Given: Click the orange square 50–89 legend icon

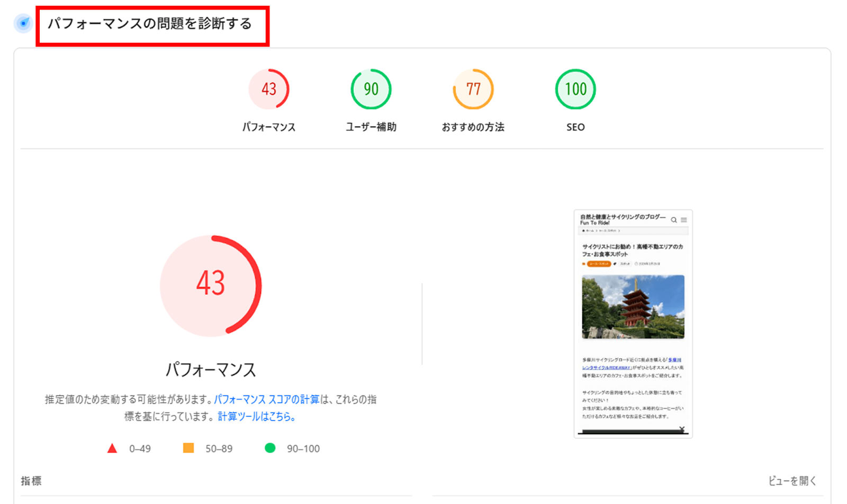Looking at the screenshot, I should [x=188, y=448].
